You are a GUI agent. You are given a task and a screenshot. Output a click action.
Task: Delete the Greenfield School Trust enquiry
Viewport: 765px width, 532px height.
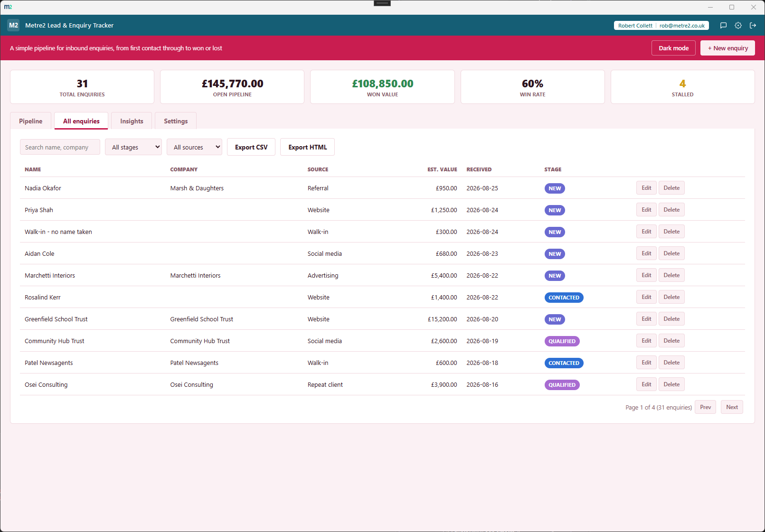671,319
